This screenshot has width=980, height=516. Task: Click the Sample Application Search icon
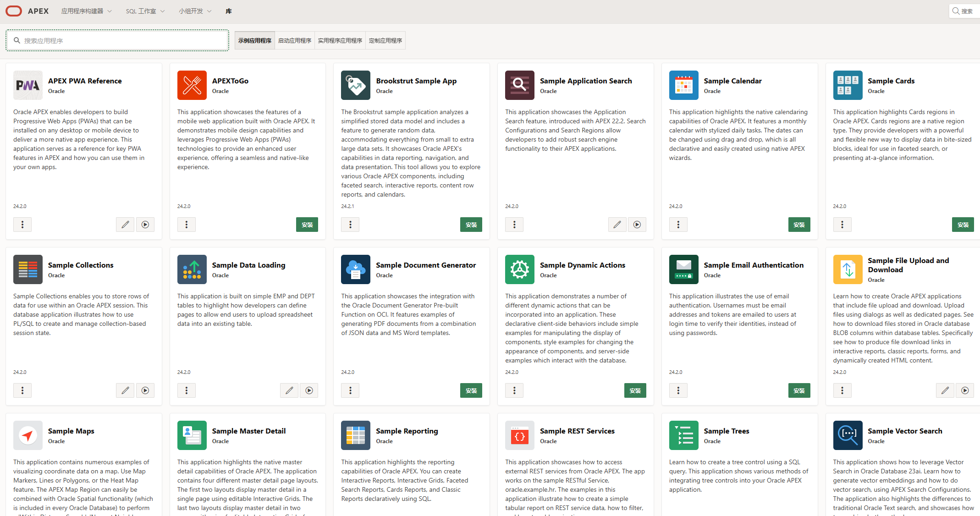520,85
